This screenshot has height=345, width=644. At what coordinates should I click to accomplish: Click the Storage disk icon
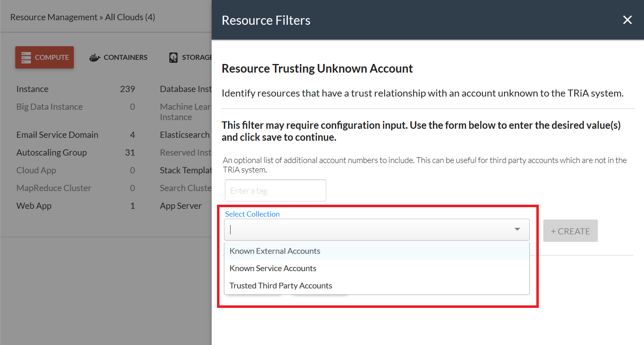174,57
